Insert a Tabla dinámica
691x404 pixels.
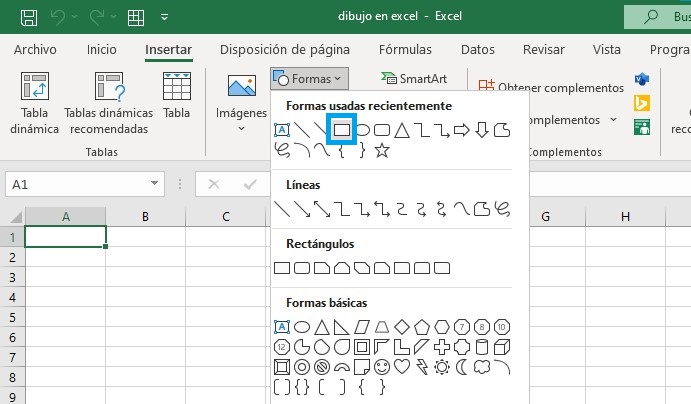pyautogui.click(x=34, y=104)
